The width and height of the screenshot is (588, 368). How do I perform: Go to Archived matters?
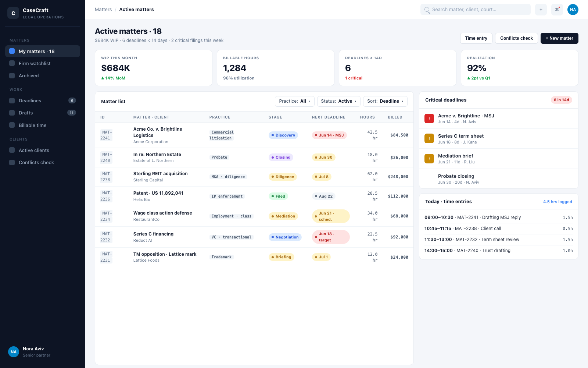(x=43, y=75)
